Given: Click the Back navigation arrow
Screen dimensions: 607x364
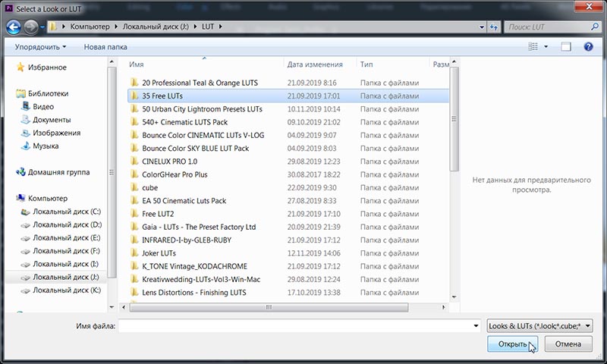Looking at the screenshot, I should [13, 27].
